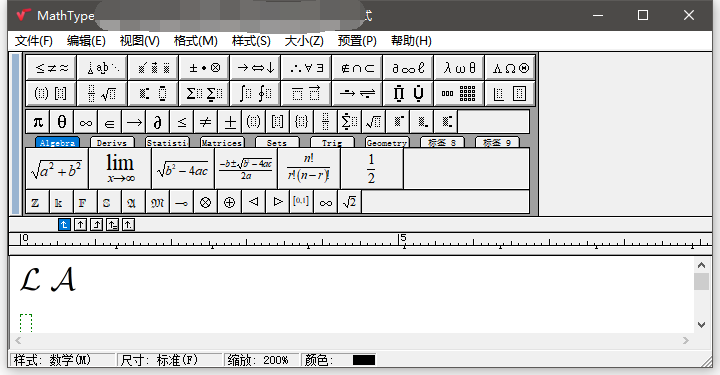Image resolution: width=720 pixels, height=375 pixels.
Task: Open the uppercase Greek palette (ΛΩ)
Action: 510,68
